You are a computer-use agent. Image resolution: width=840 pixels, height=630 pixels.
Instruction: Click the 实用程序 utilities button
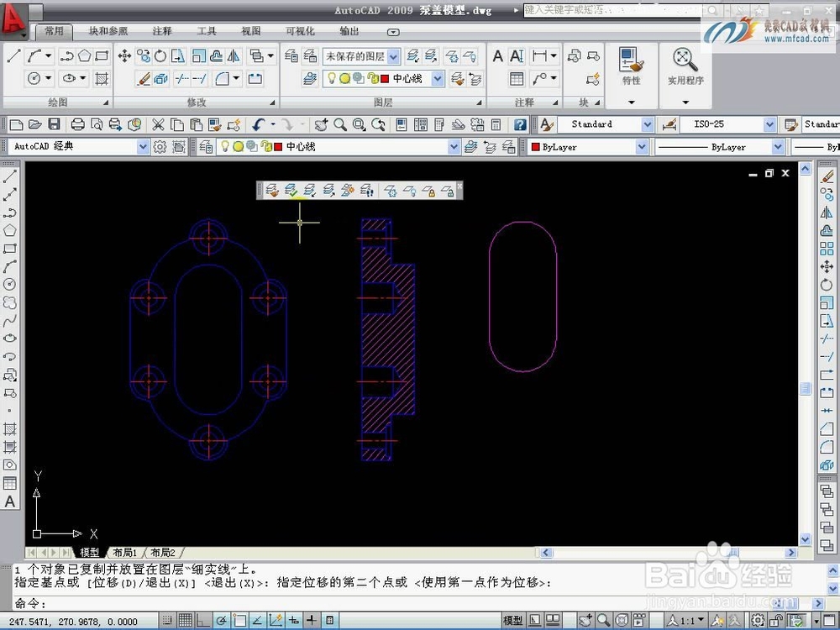tap(685, 66)
